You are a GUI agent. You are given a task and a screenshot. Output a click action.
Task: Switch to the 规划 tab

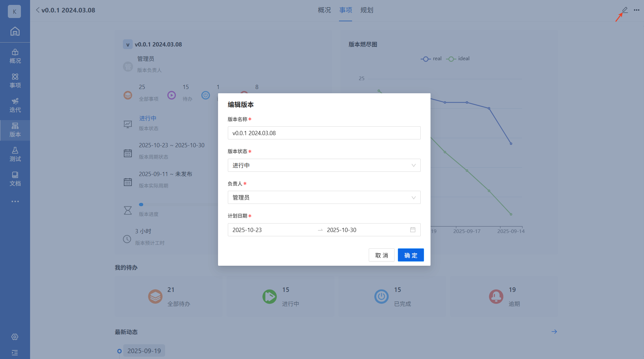tap(367, 10)
